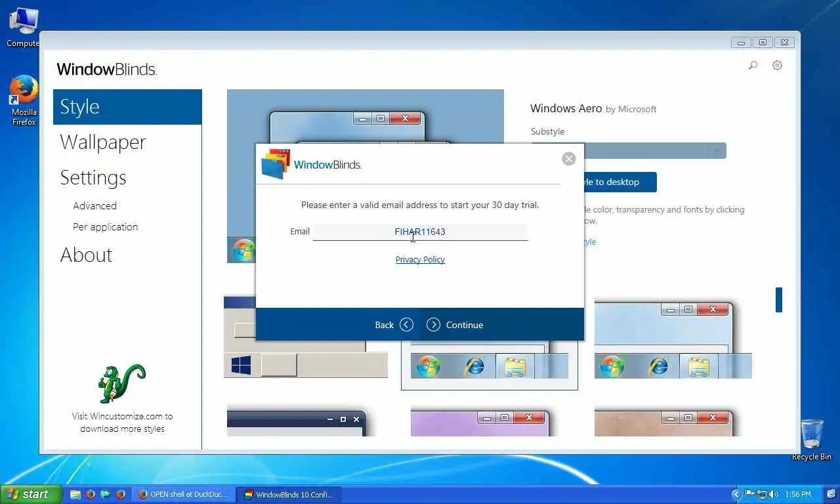The image size is (840, 504).
Task: Open Per application settings
Action: point(106,226)
